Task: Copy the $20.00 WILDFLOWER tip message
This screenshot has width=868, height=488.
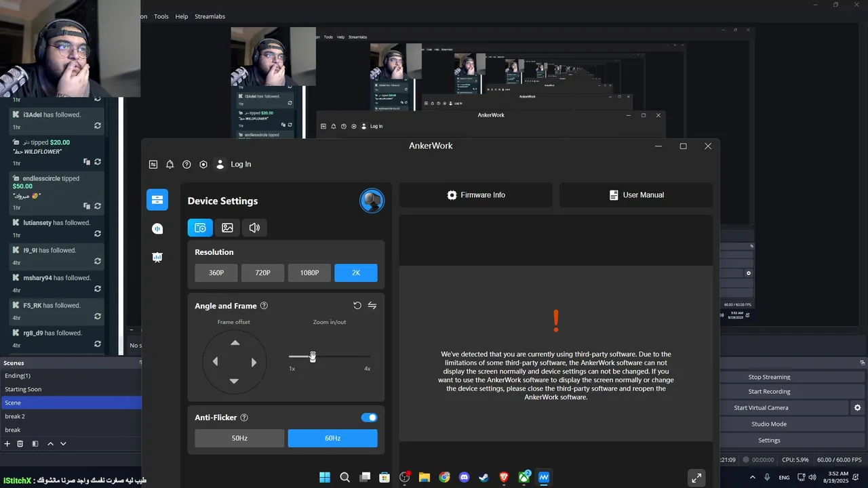Action: 86,162
